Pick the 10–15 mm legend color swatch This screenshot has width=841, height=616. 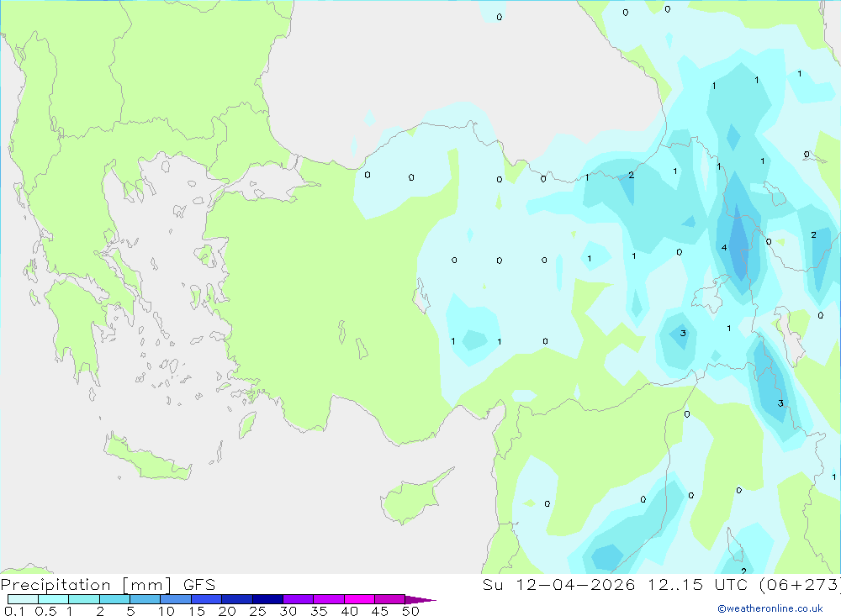176,599
